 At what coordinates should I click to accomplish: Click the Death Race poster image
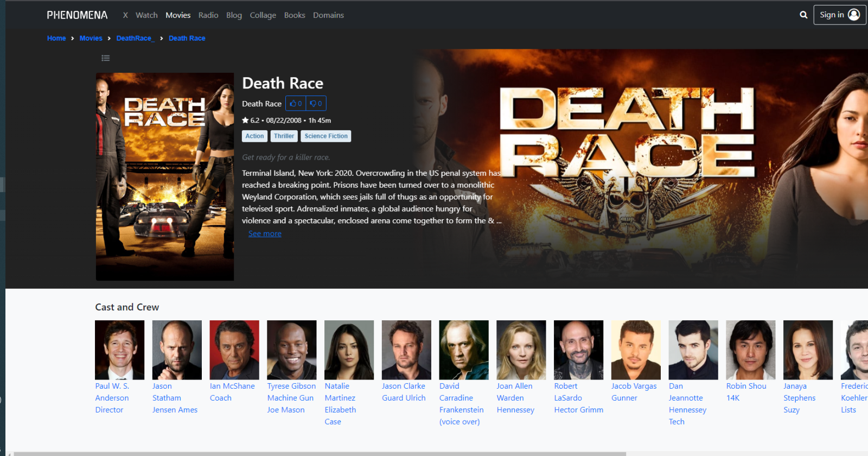[165, 176]
